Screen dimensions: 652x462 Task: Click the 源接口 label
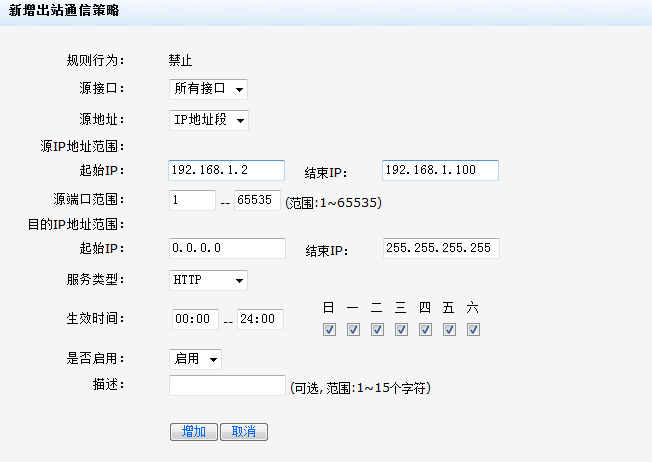pos(102,89)
